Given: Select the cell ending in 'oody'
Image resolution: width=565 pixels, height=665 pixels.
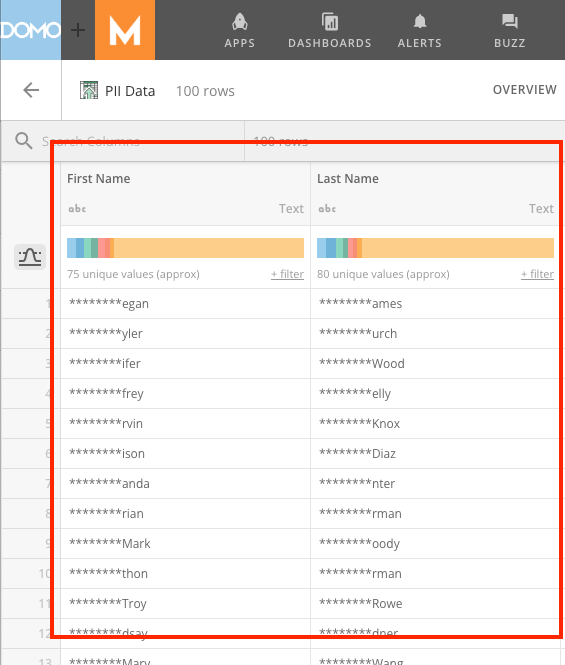Looking at the screenshot, I should (435, 544).
